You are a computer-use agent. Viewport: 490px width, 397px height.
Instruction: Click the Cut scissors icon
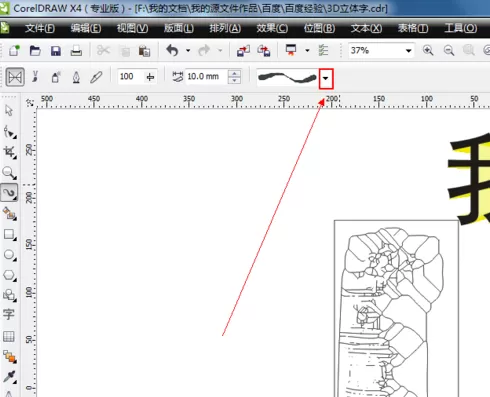[103, 51]
